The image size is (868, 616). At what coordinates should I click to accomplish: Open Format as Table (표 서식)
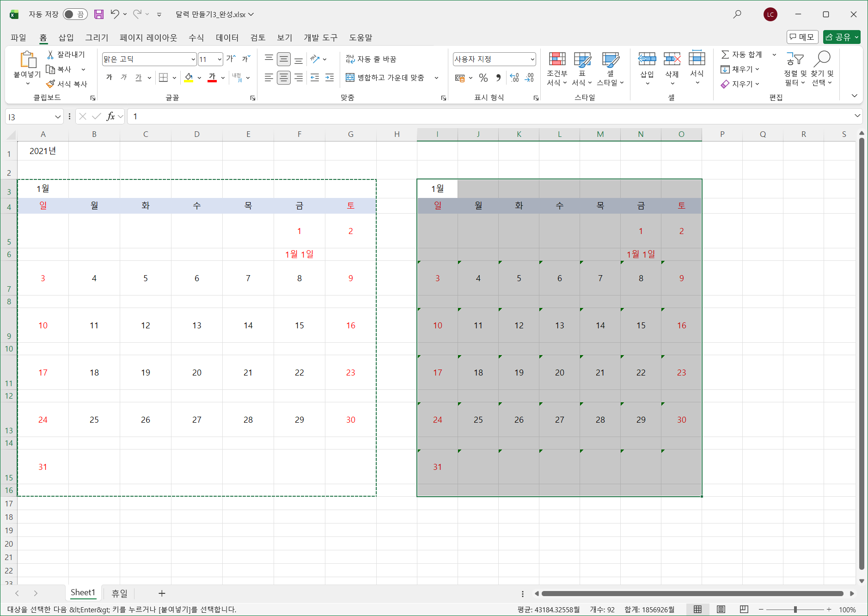(582, 69)
